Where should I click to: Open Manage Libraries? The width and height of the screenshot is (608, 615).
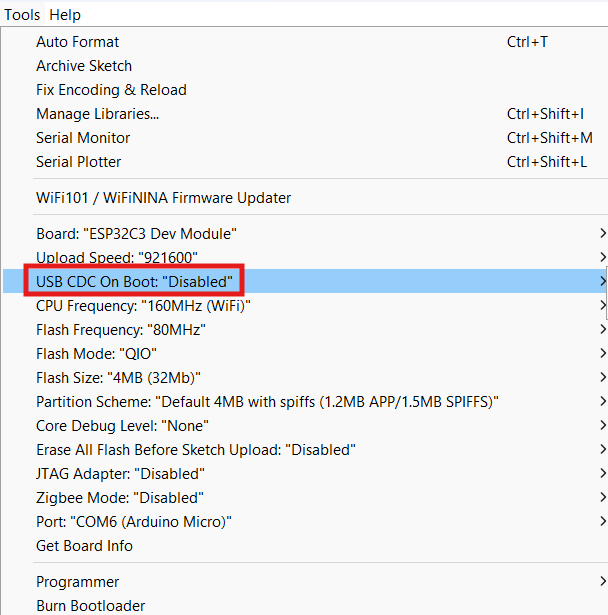point(97,114)
